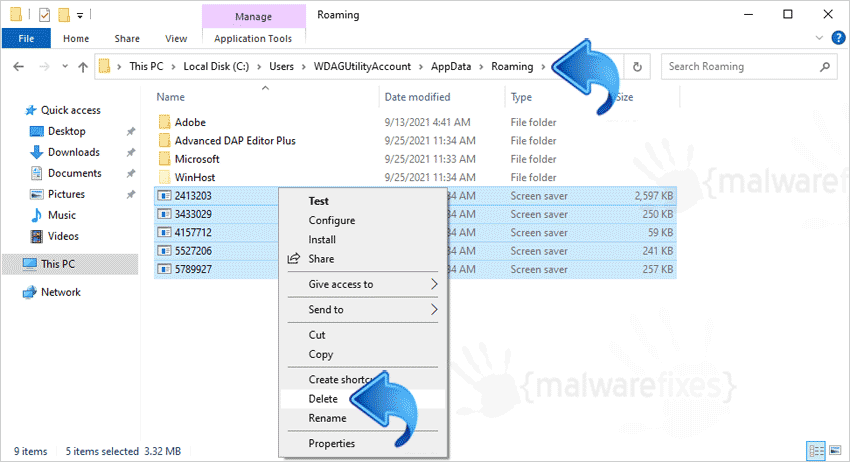Viewport: 850px width, 462px height.
Task: Open Desktop in the navigation pane
Action: [x=67, y=131]
